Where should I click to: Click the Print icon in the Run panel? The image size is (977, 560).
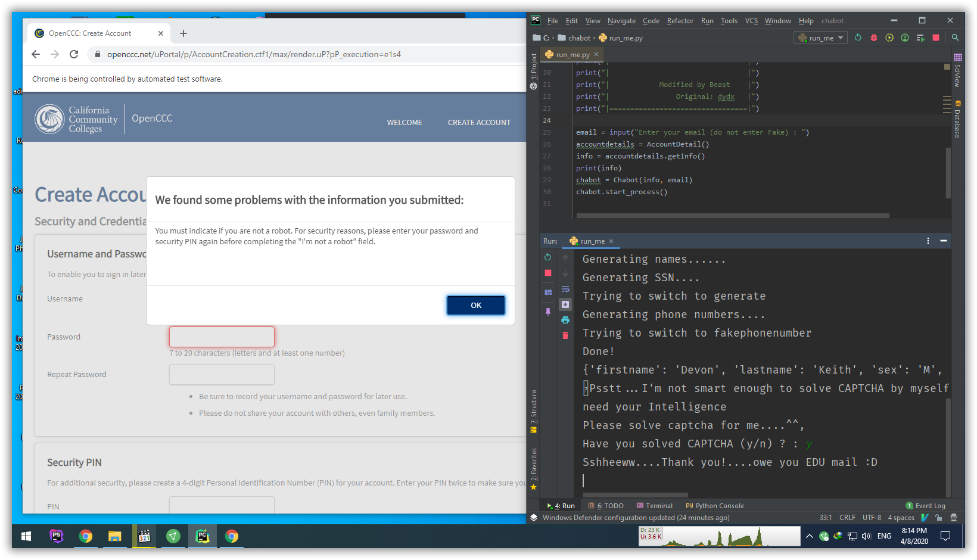[x=565, y=320]
